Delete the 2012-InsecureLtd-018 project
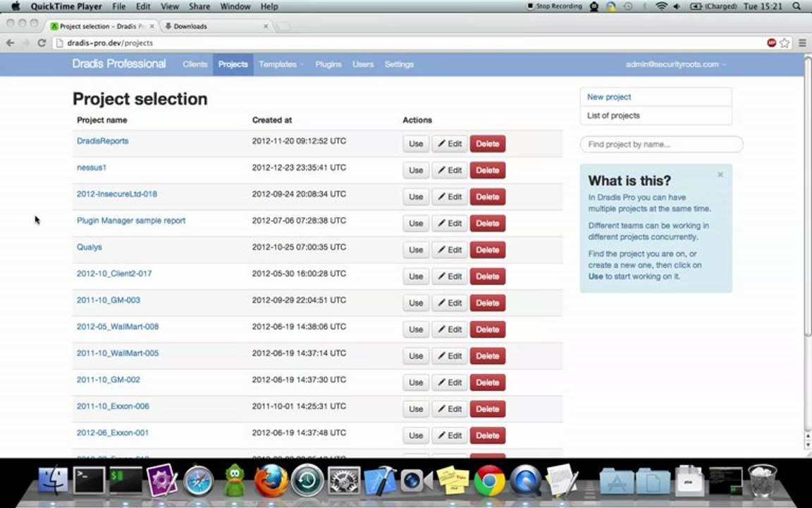This screenshot has width=812, height=508. pos(487,196)
